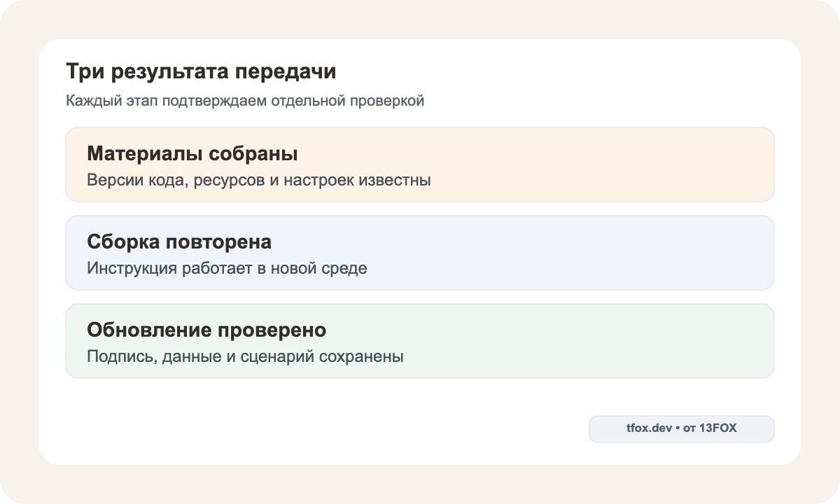The image size is (840, 504).
Task: Select the "Сборка повторена" card title
Action: pyautogui.click(x=179, y=242)
